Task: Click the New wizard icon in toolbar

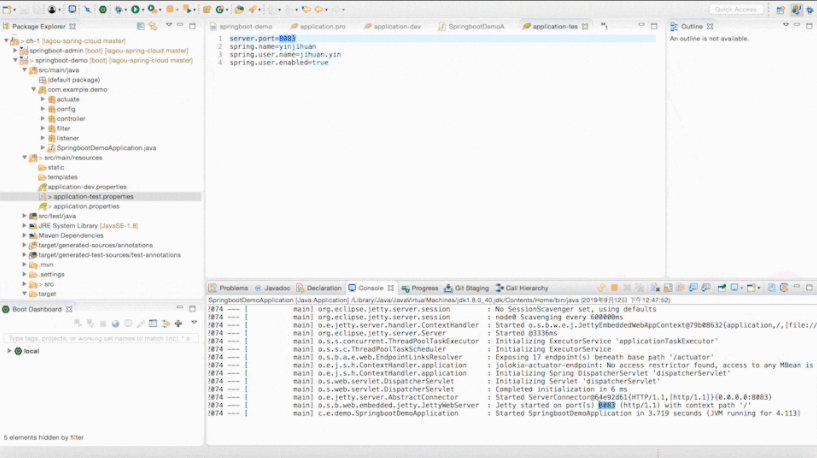Action: point(7,9)
